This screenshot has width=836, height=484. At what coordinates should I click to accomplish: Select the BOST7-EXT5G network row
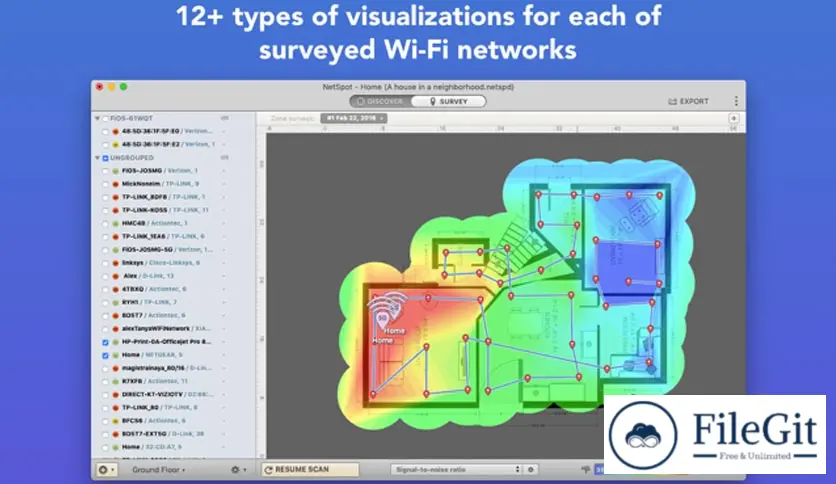173,434
